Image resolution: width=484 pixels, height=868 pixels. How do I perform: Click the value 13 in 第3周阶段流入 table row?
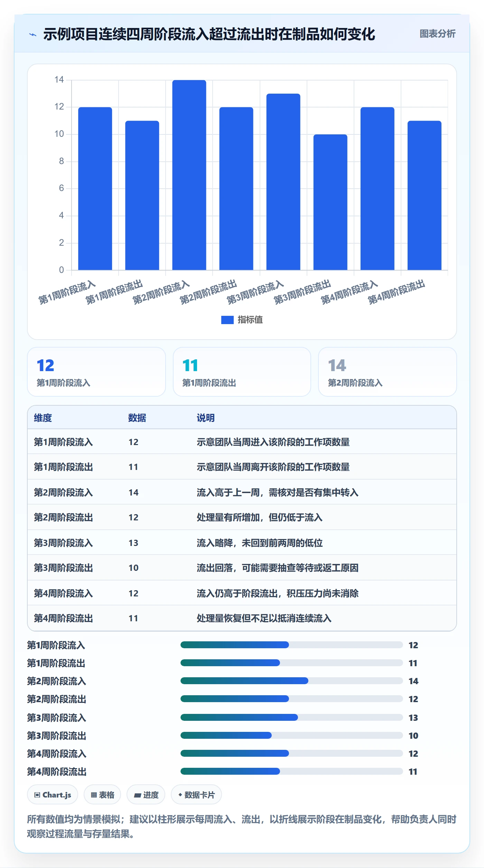tap(133, 543)
